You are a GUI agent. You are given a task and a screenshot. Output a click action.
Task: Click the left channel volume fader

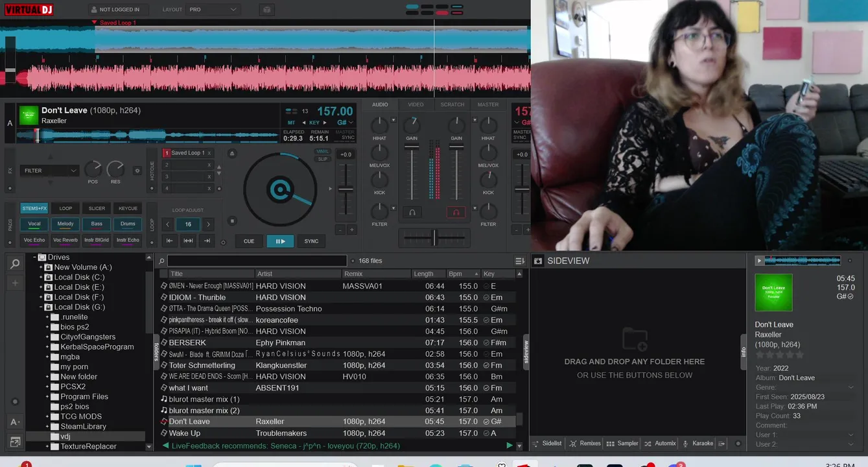412,148
